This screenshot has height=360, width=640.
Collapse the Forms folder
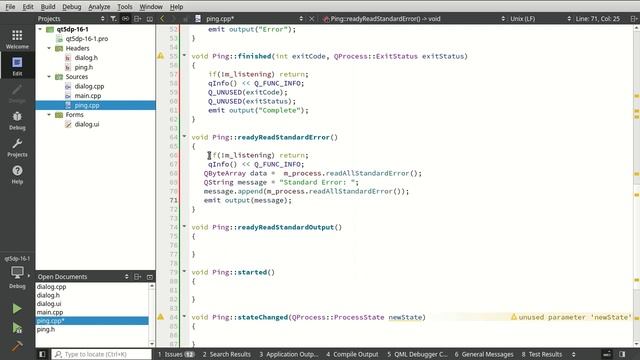(49, 115)
